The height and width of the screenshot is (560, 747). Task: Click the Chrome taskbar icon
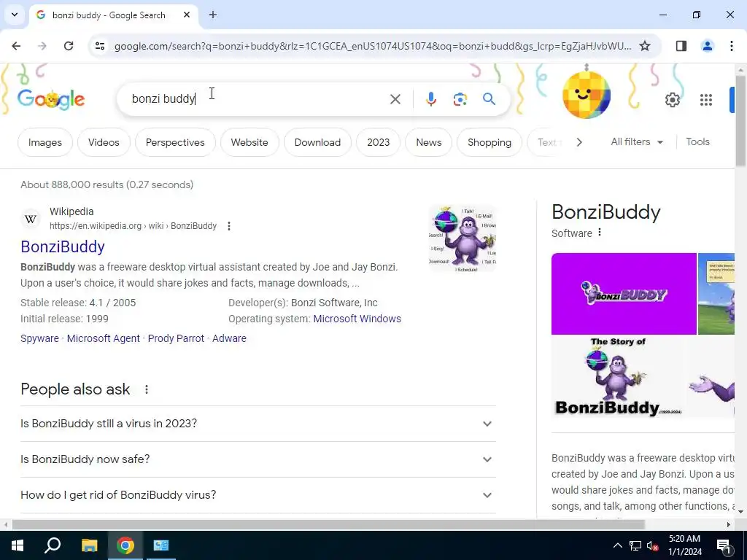coord(125,545)
